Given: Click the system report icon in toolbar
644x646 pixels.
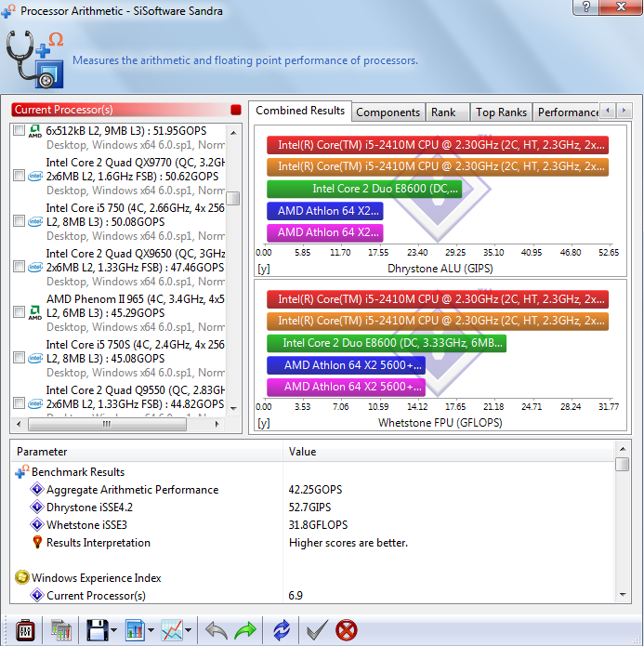Looking at the screenshot, I should (x=61, y=630).
